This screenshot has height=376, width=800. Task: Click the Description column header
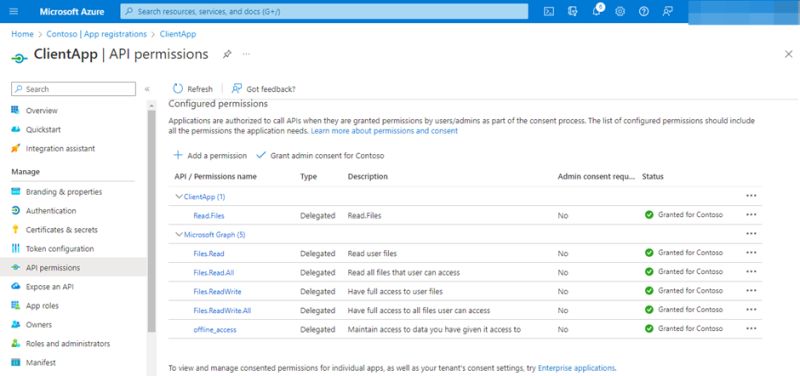(367, 177)
